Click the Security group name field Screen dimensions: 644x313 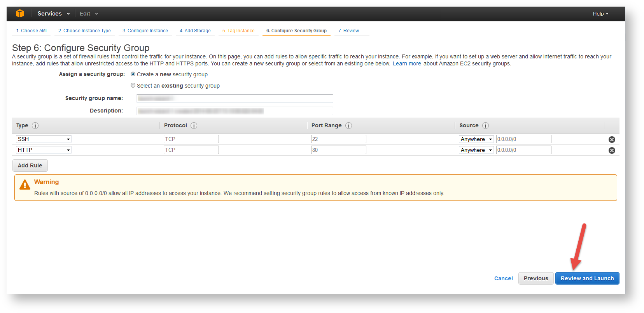pos(234,98)
